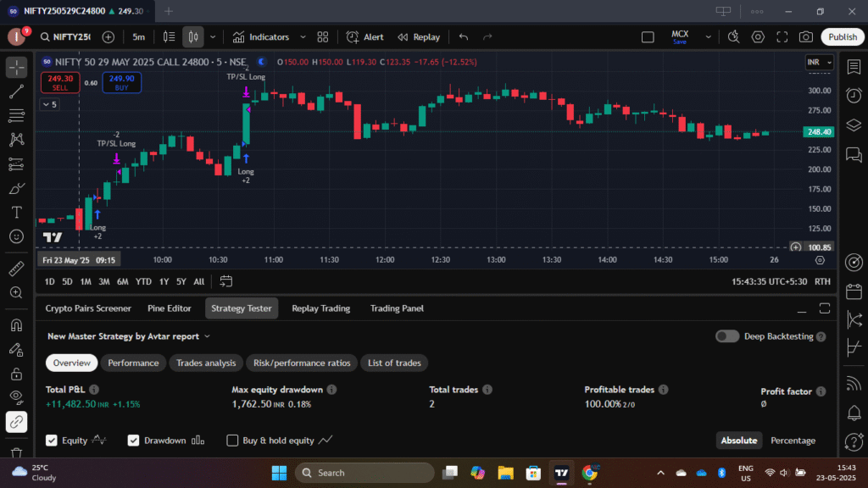Viewport: 868px width, 488px height.
Task: Create a new Alert
Action: pos(364,37)
